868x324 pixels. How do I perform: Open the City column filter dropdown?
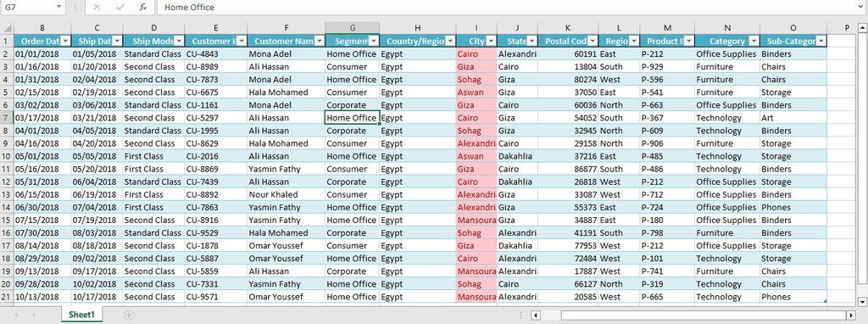[491, 41]
